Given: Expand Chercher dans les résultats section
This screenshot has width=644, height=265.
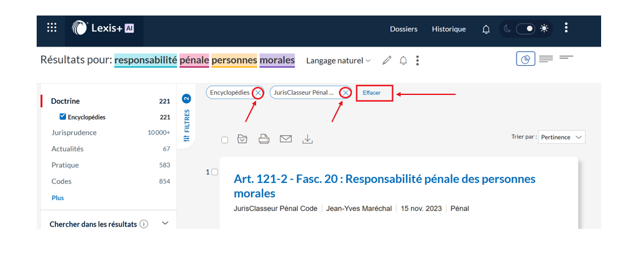Looking at the screenshot, I should [x=165, y=223].
